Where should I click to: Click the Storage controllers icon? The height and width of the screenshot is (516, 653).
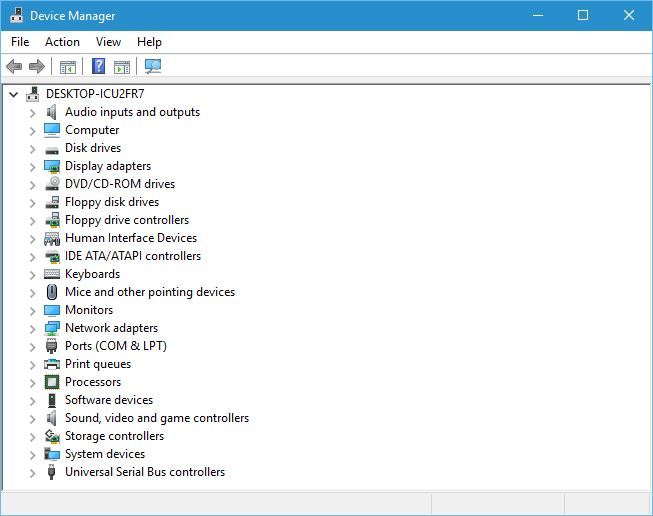tap(52, 436)
